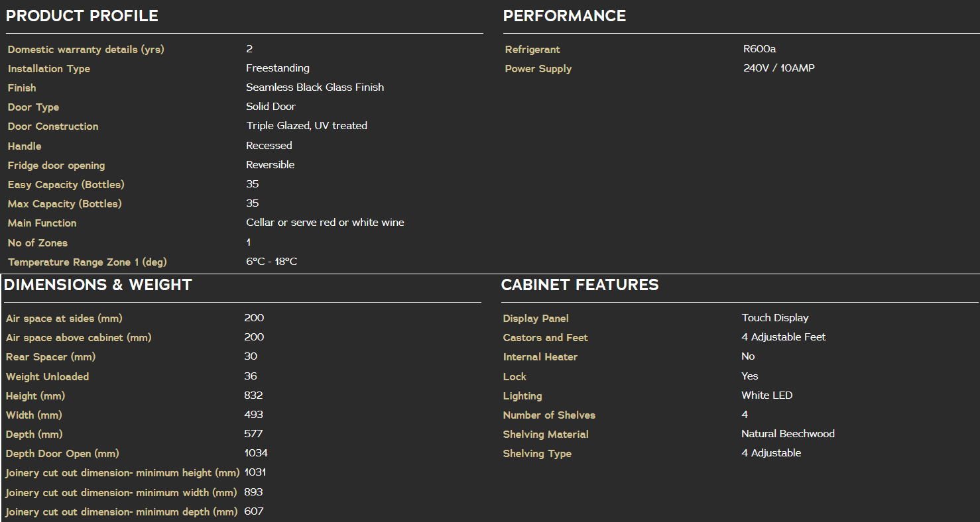Click the Seamless Black Glass Finish value
The image size is (980, 522).
click(315, 87)
